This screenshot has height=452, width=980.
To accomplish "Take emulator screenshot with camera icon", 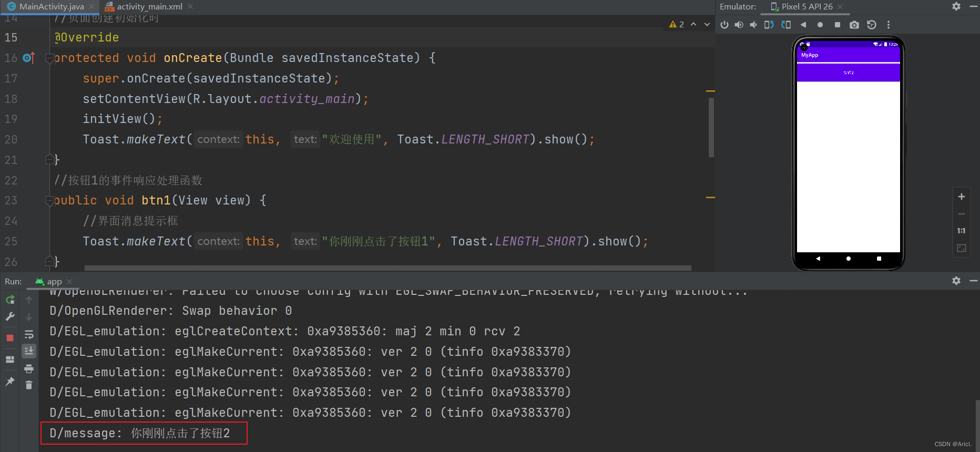I will [854, 25].
